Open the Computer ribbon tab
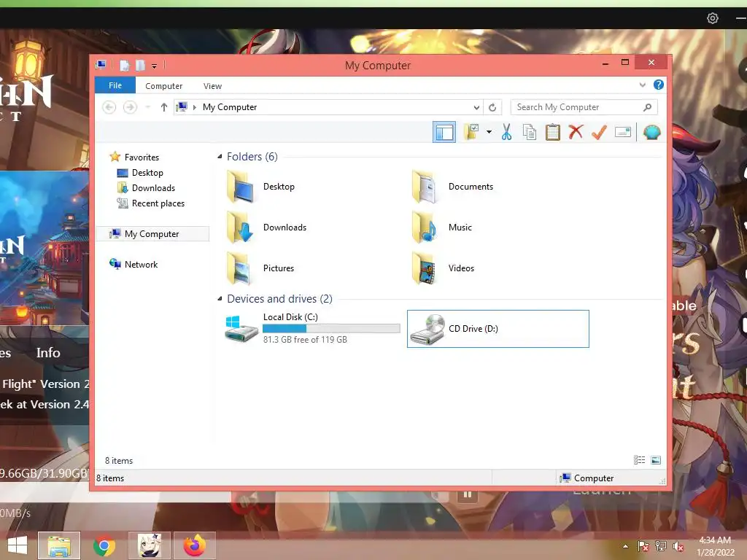This screenshot has width=747, height=560. 164,86
